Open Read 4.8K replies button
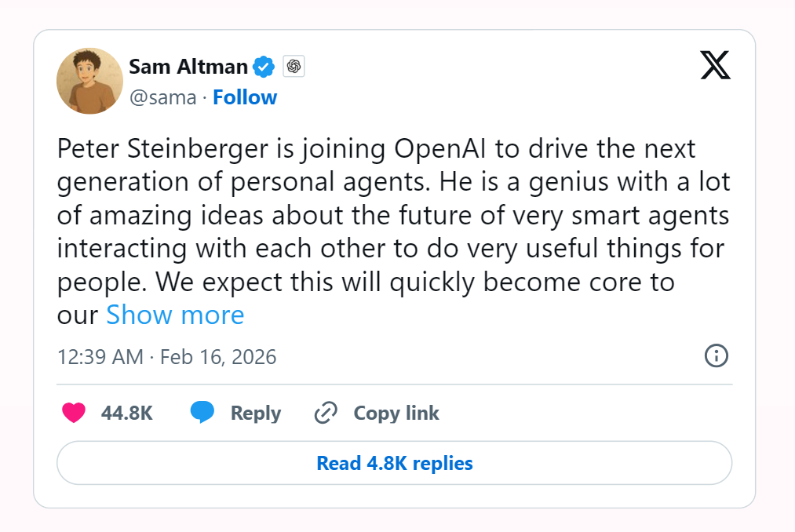Viewport: 795px width, 532px height. [x=395, y=463]
